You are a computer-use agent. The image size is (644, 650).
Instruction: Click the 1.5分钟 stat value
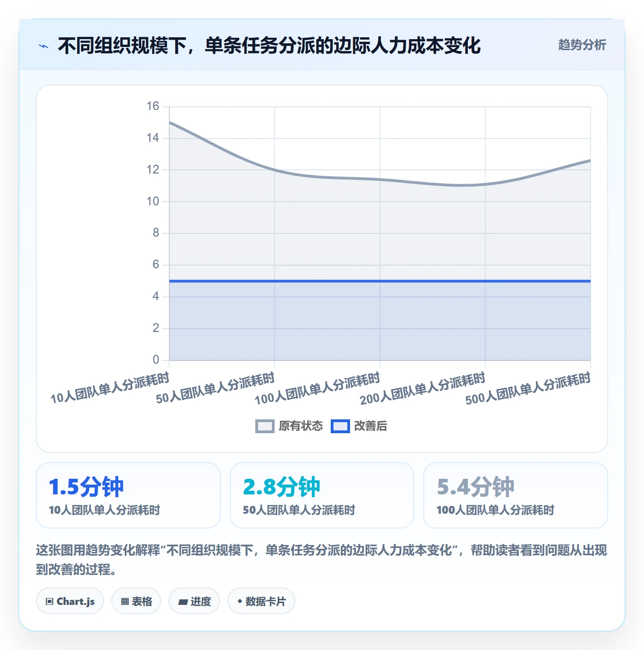(x=86, y=487)
